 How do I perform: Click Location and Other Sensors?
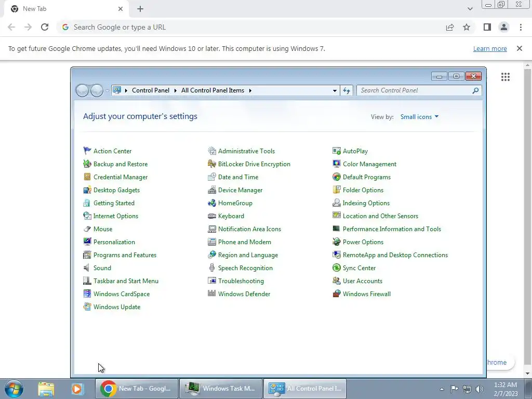coord(380,216)
